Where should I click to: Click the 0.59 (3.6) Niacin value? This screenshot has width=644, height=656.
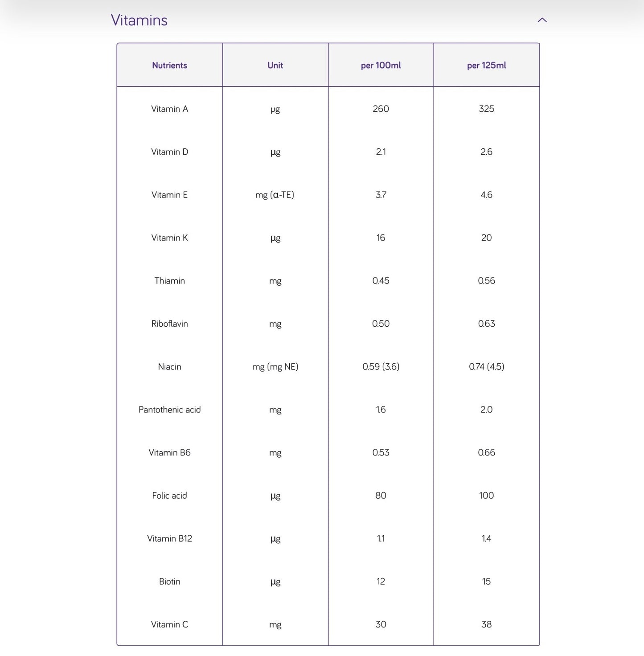click(381, 367)
